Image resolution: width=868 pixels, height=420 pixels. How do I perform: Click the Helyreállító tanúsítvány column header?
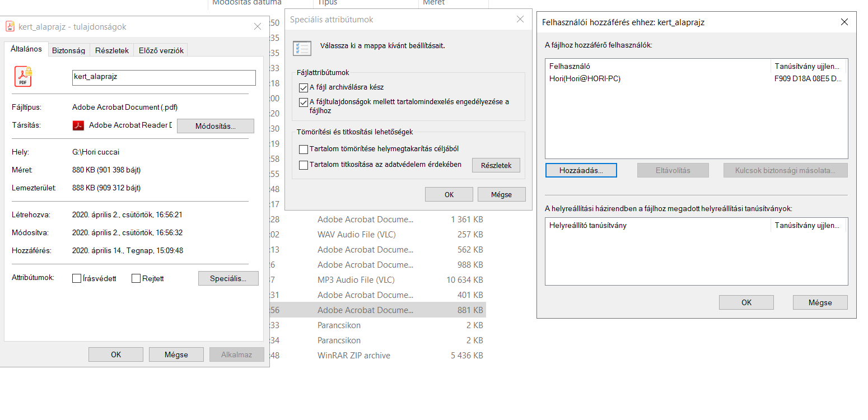[x=659, y=226]
